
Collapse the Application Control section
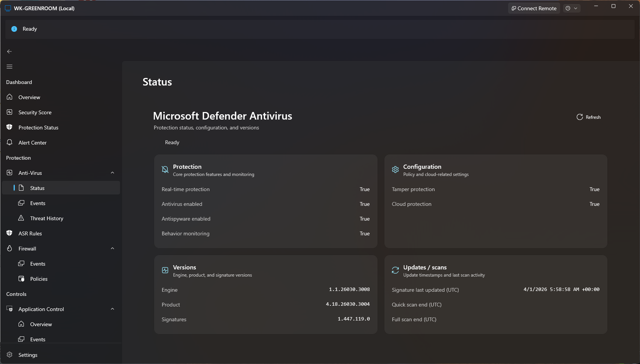click(112, 309)
